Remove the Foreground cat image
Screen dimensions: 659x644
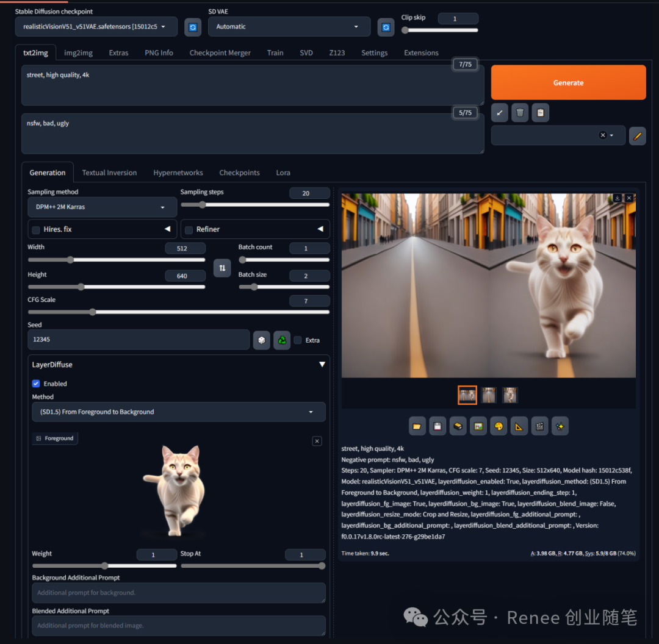tap(317, 441)
